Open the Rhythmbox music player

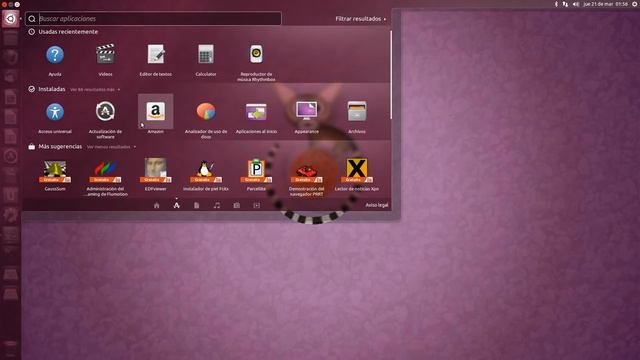click(x=256, y=54)
